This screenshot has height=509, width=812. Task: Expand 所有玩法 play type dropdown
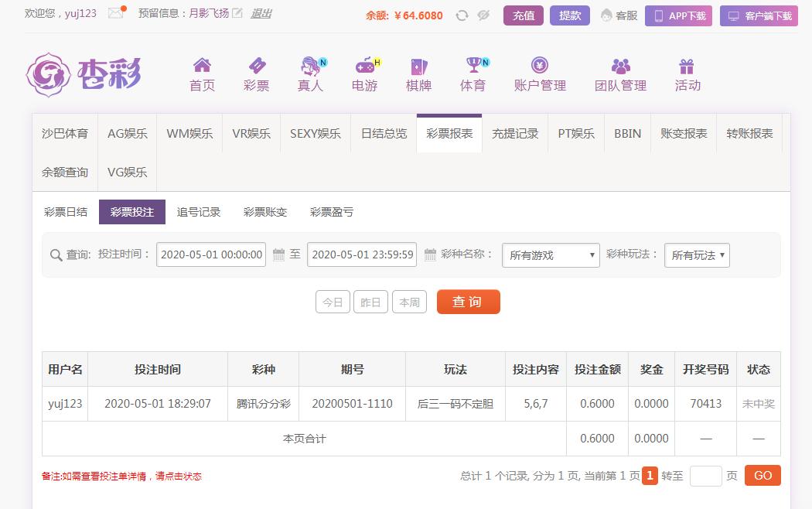click(697, 255)
